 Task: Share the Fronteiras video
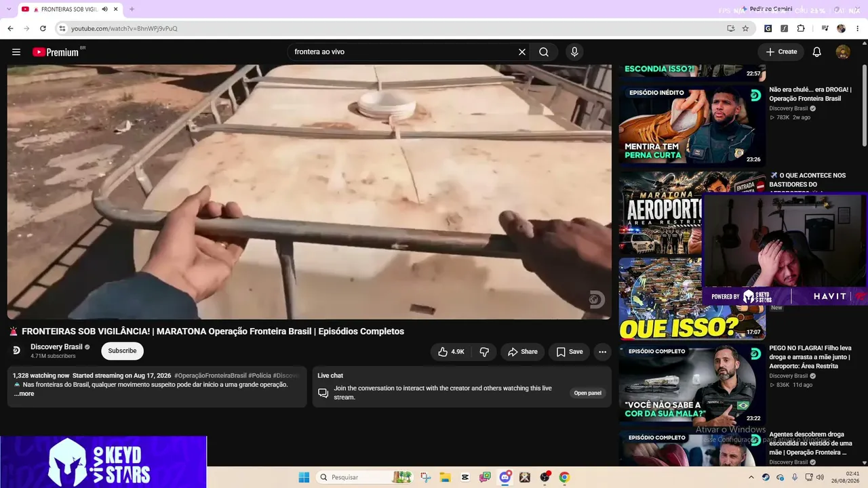tap(522, 352)
